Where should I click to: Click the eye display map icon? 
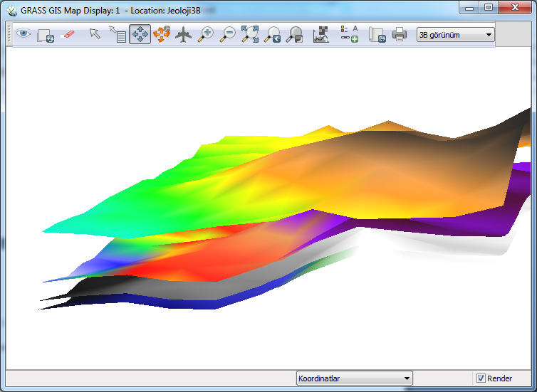pos(24,34)
